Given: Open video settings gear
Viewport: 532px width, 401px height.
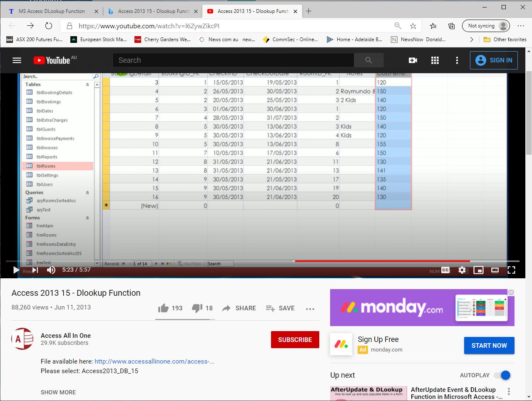Looking at the screenshot, I should click(x=462, y=270).
